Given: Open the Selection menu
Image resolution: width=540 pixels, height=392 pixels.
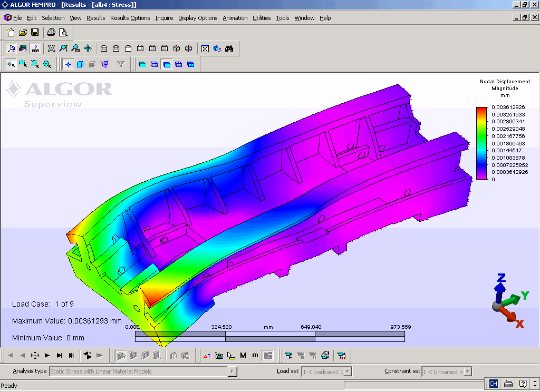Looking at the screenshot, I should point(53,18).
